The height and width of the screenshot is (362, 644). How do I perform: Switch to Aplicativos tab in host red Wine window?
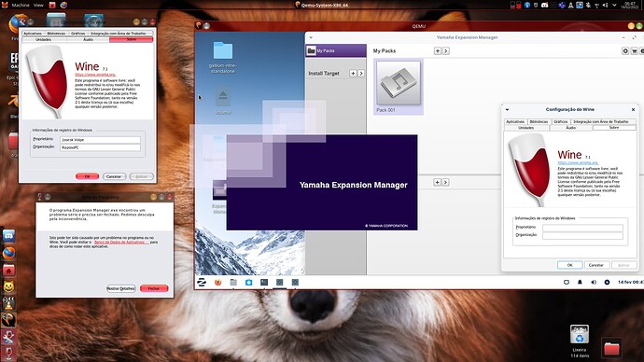tap(33, 34)
